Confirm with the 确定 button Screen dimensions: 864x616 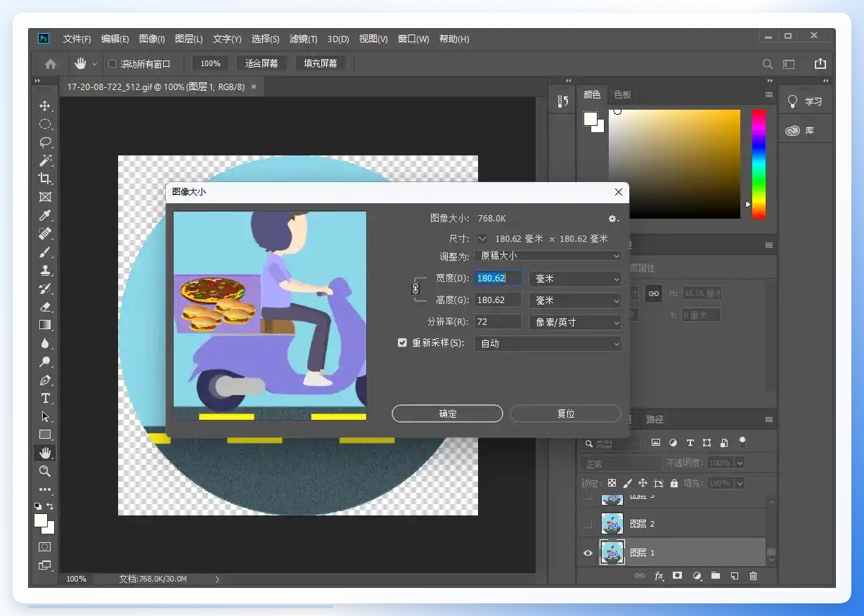pos(447,413)
